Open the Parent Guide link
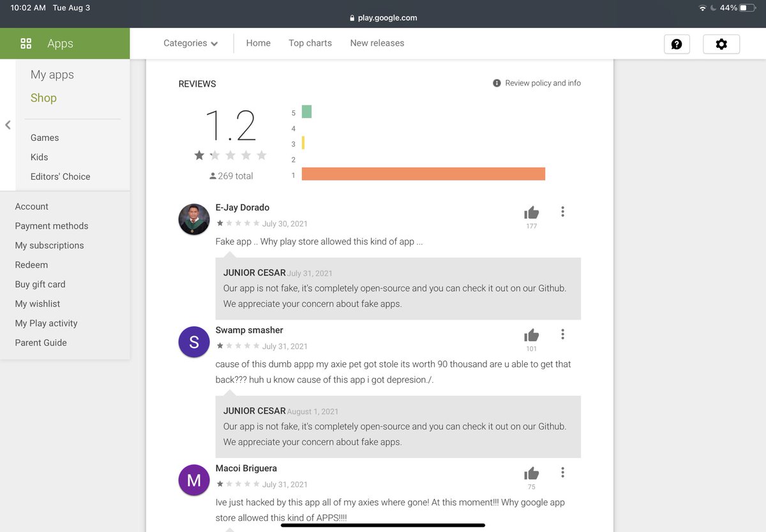This screenshot has height=532, width=766. coord(41,343)
